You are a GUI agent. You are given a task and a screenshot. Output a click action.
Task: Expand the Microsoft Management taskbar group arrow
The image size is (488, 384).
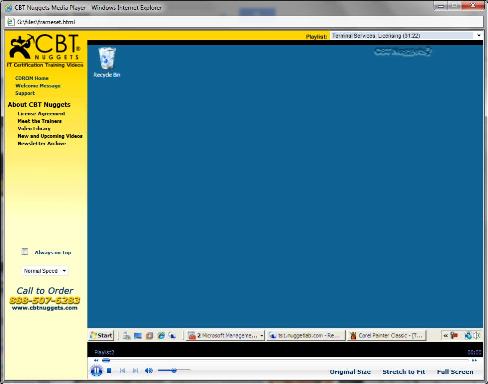262,336
